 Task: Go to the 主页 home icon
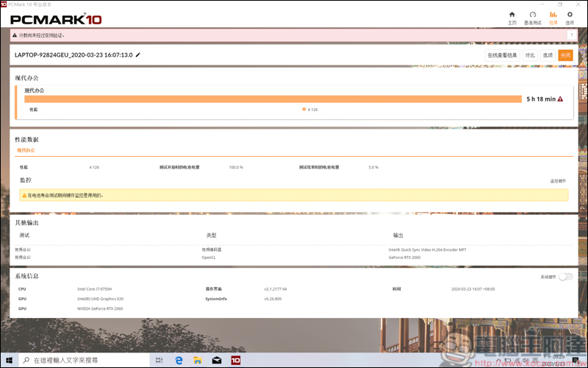pos(512,17)
